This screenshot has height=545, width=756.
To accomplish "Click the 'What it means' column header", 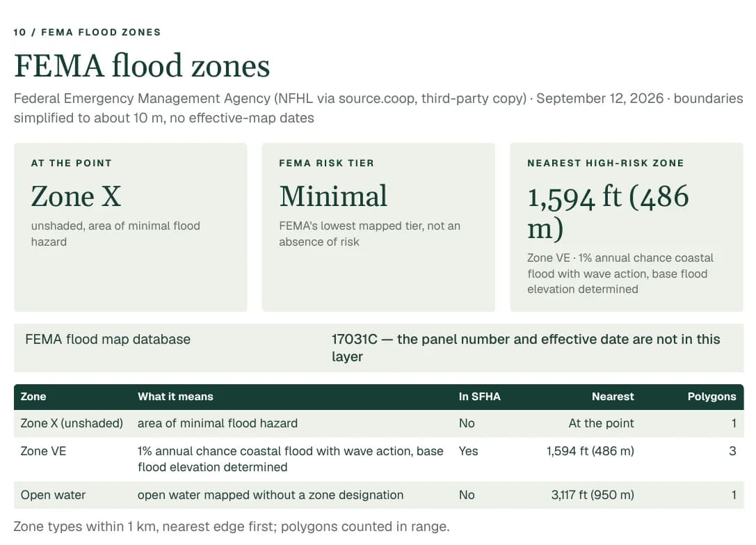I will pyautogui.click(x=175, y=396).
